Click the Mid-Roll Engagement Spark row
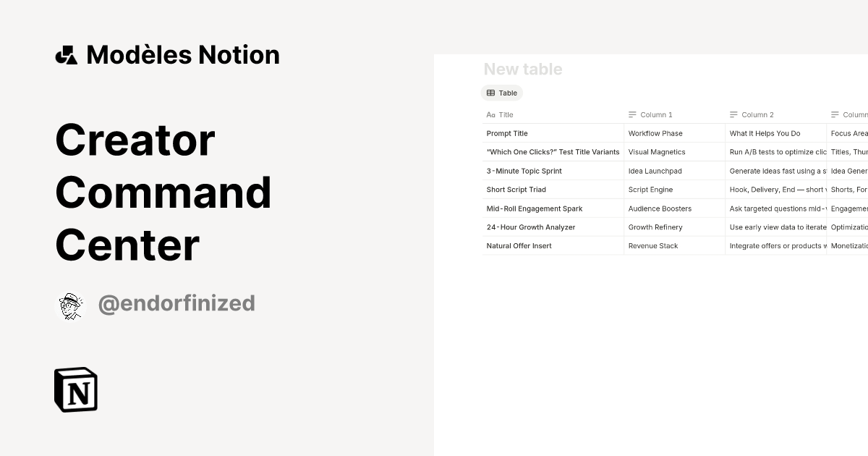The image size is (868, 456). tap(533, 208)
